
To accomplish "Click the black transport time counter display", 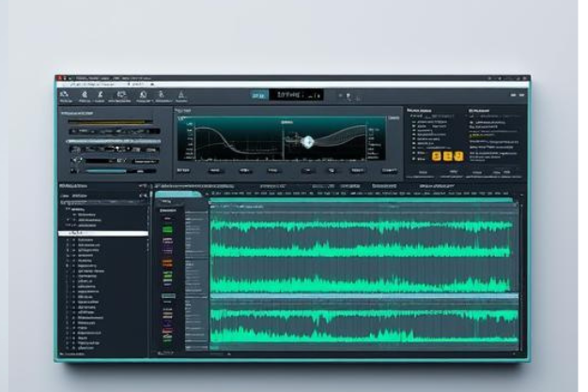I will click(296, 95).
